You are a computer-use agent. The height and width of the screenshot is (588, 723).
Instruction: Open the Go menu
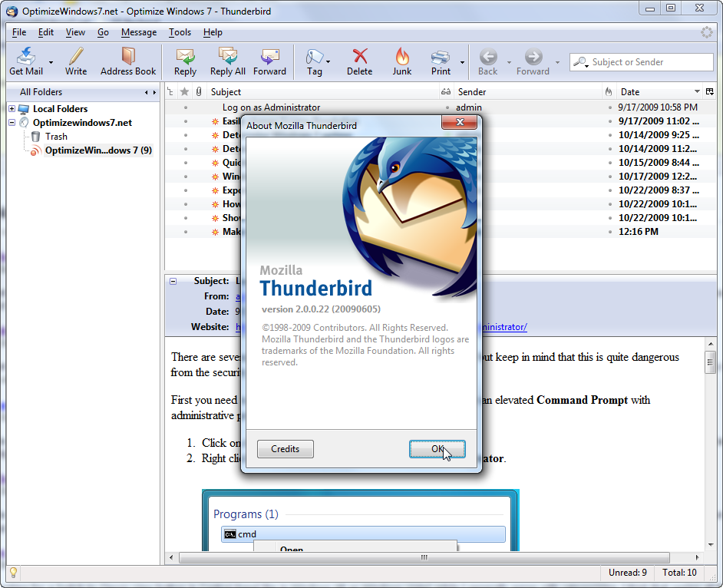click(103, 32)
